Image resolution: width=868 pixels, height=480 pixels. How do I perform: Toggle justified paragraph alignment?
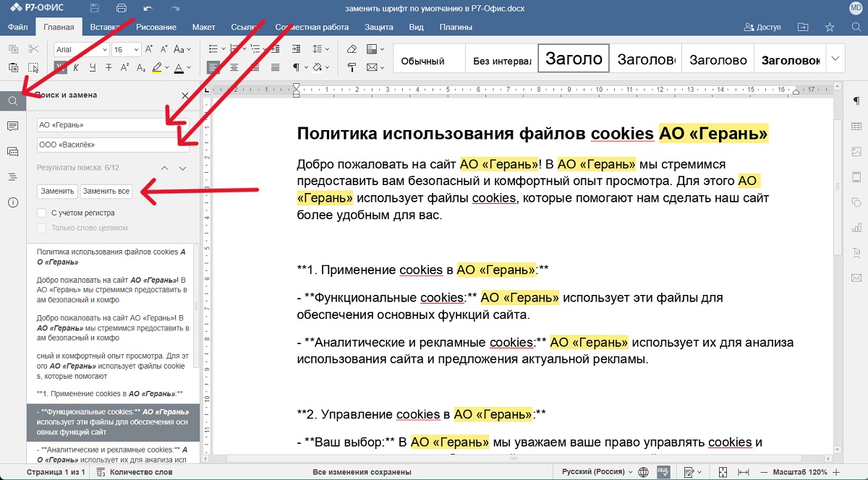tap(276, 67)
